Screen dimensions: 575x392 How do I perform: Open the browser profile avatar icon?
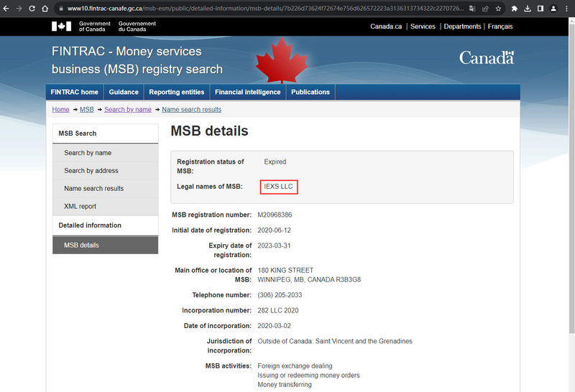[x=553, y=9]
